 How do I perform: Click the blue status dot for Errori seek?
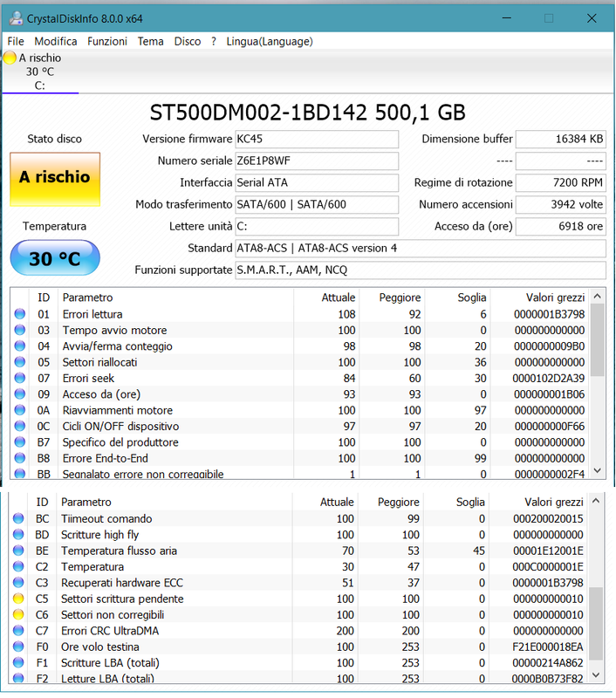(x=19, y=378)
